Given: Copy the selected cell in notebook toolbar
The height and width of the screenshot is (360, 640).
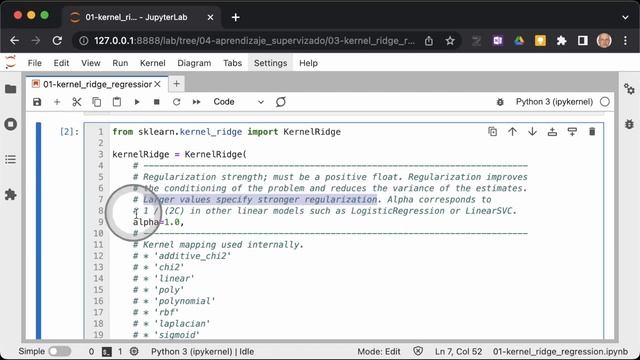Looking at the screenshot, I should tap(97, 102).
